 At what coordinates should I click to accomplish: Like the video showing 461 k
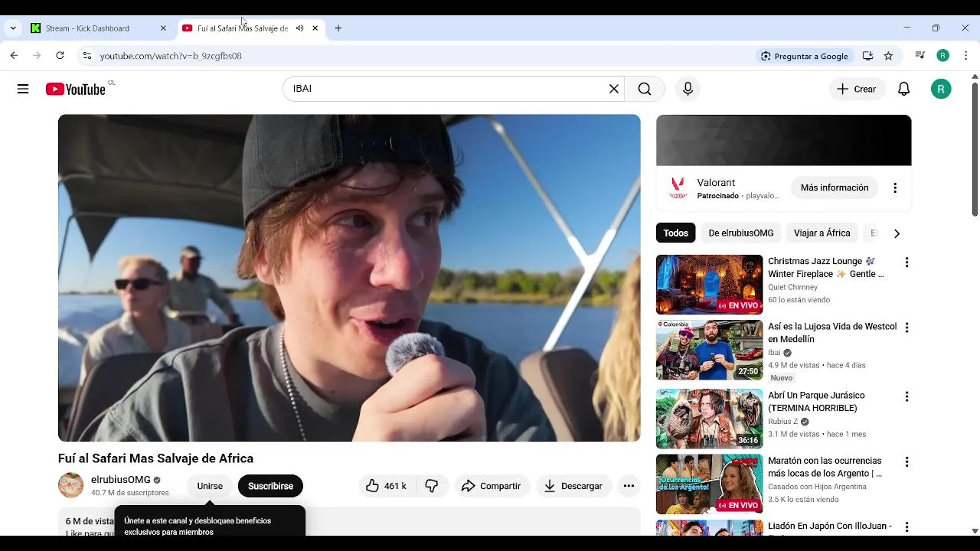[387, 486]
